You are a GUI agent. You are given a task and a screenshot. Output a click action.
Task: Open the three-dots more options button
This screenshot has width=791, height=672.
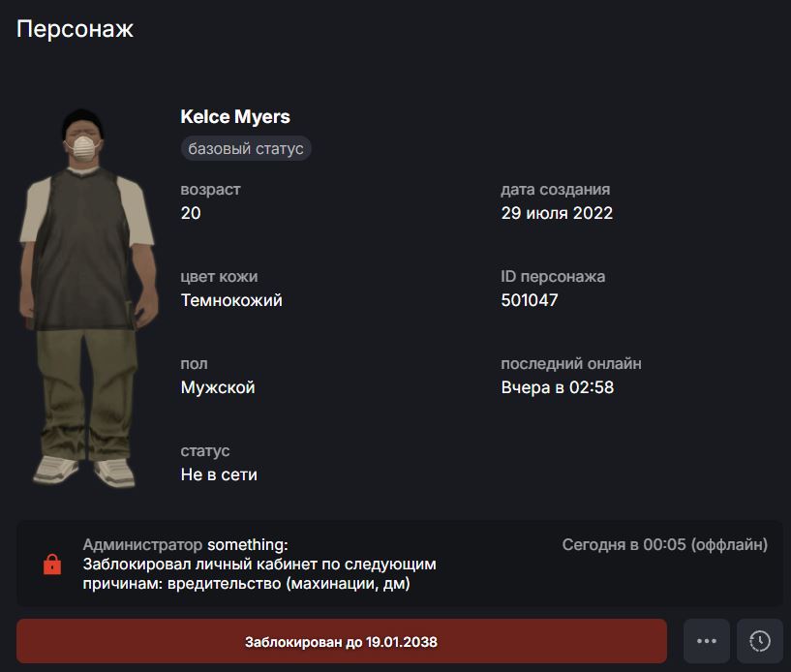pyautogui.click(x=706, y=641)
